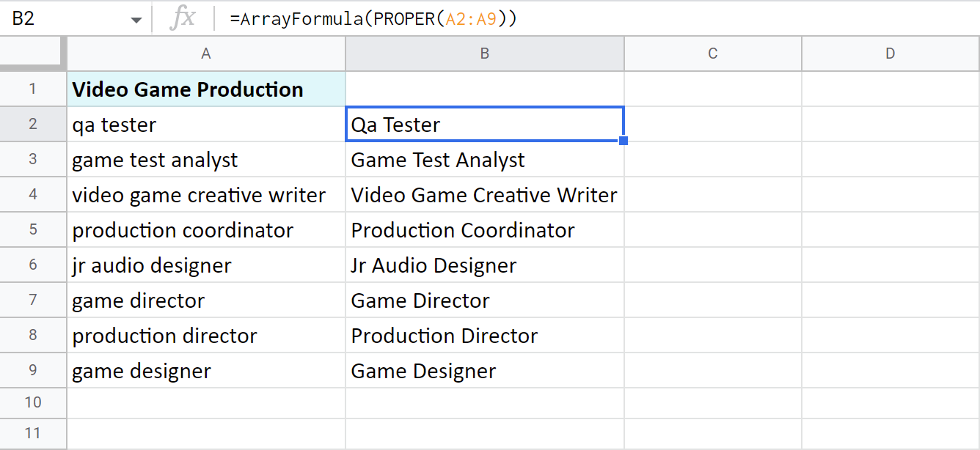The image size is (980, 450).
Task: Select the column D header
Action: point(890,54)
